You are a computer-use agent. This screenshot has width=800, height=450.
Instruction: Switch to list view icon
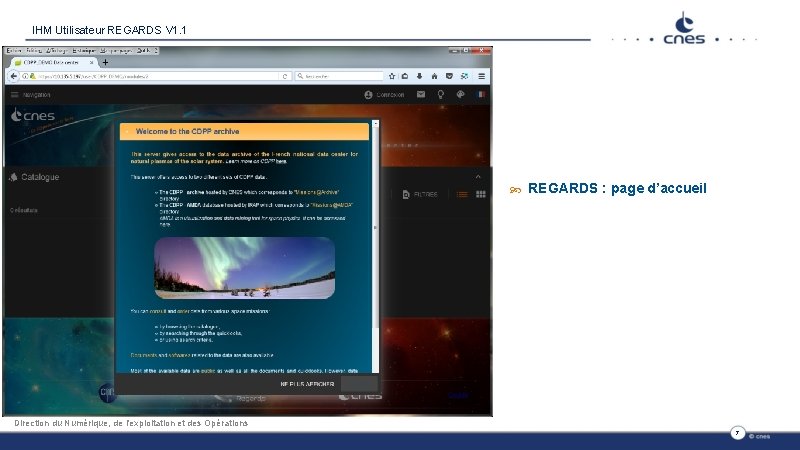tap(462, 194)
